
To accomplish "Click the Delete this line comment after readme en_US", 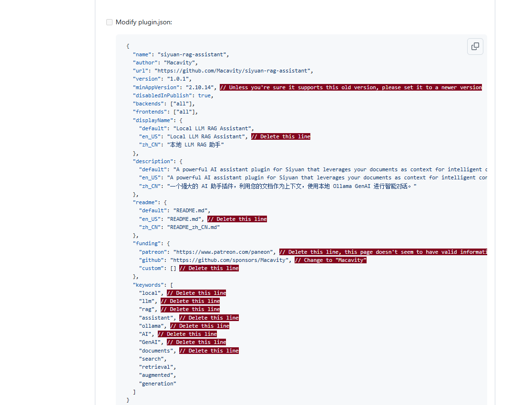I will pos(237,219).
